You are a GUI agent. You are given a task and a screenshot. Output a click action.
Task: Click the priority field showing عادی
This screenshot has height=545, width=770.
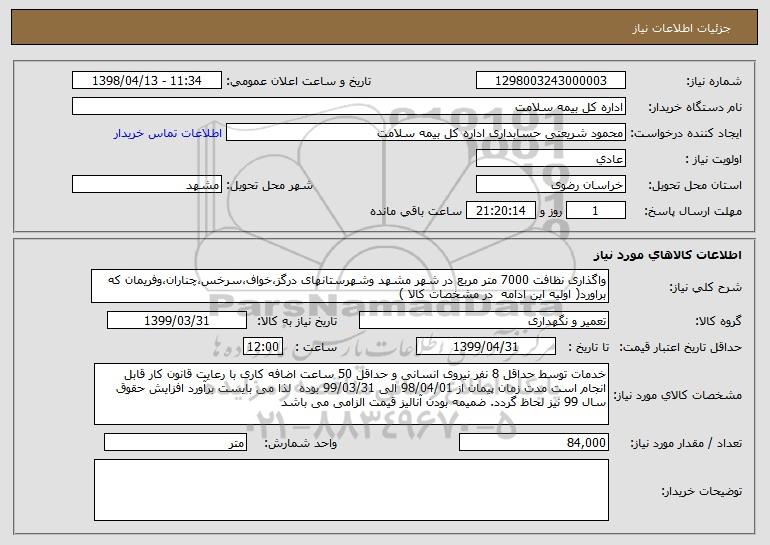coord(550,159)
